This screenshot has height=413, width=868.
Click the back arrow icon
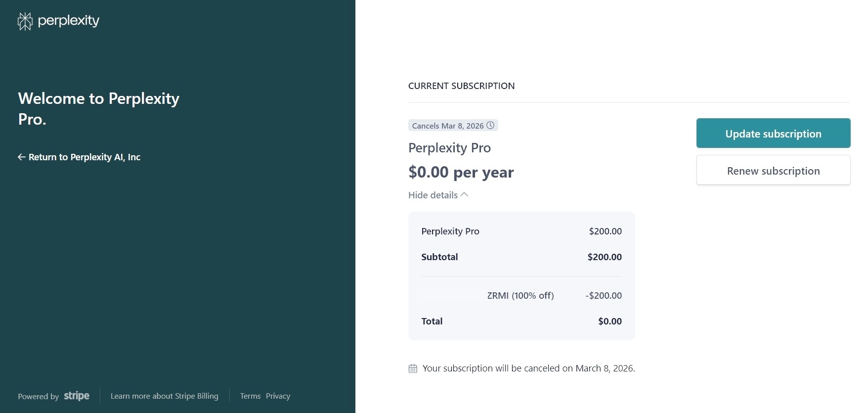click(21, 157)
